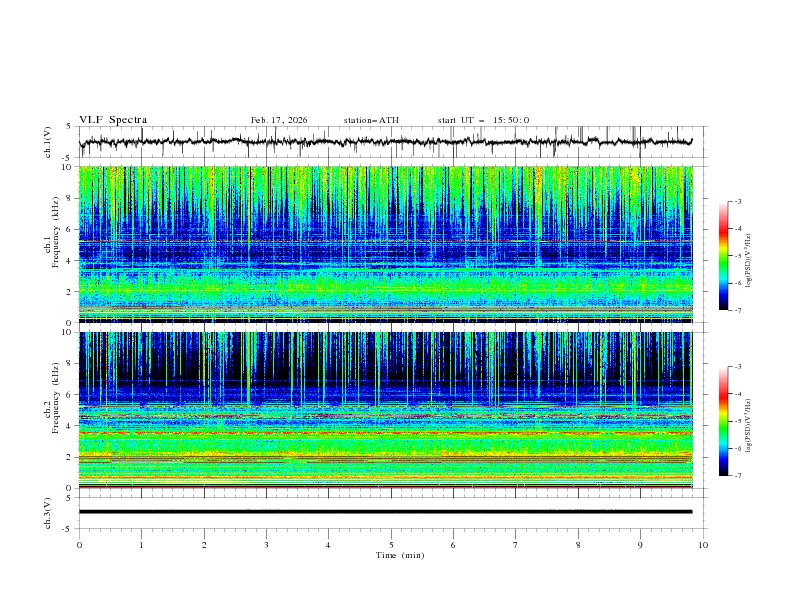Click the ch.2 "Frequency (kHz)" axis label
This screenshot has width=792, height=612.
56,397
